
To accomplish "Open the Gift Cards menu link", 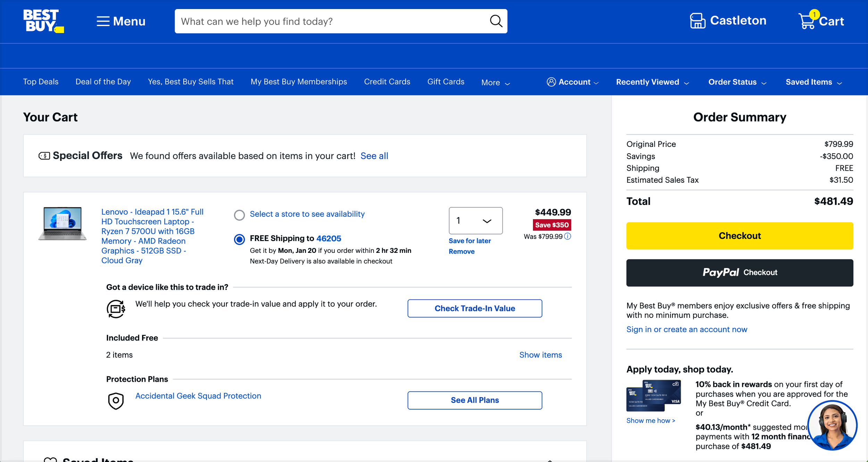I will tap(445, 82).
